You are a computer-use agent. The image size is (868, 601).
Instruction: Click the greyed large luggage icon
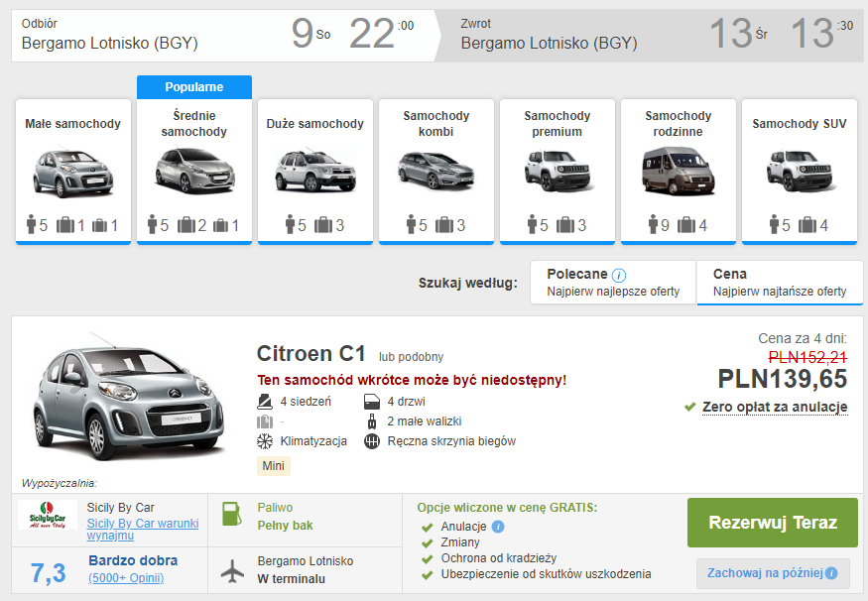[x=265, y=421]
